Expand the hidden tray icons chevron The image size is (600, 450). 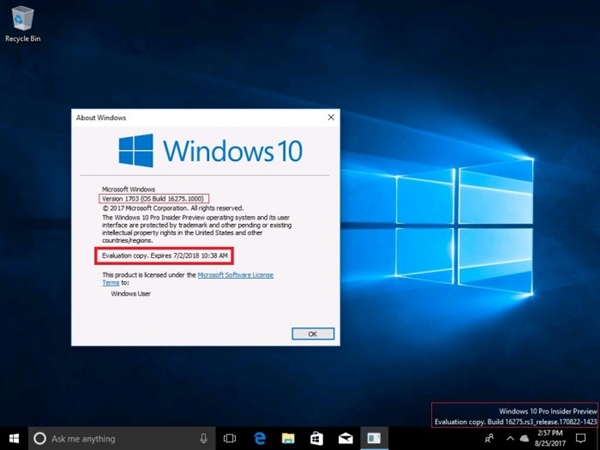pyautogui.click(x=509, y=438)
